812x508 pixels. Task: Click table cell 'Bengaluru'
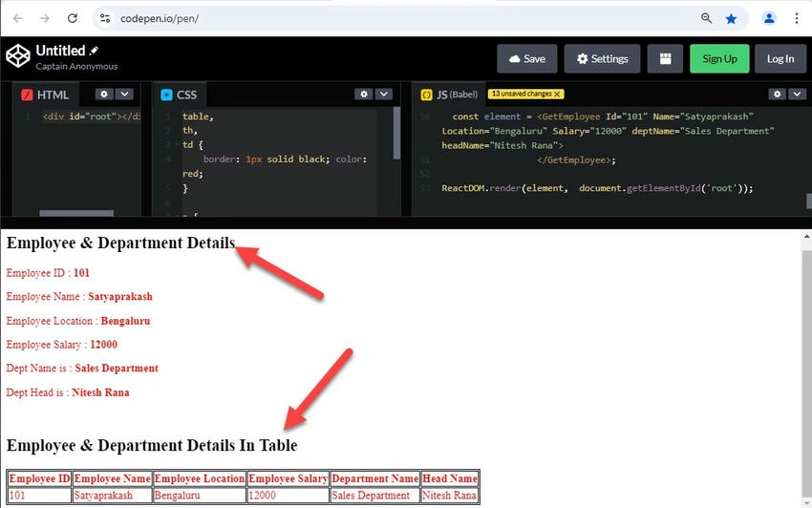click(200, 495)
